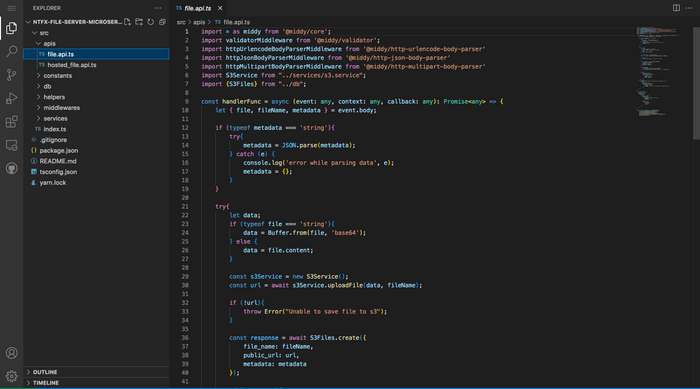Click line number 9 in gutter
Screen dimensions: 700x389
tap(187, 101)
